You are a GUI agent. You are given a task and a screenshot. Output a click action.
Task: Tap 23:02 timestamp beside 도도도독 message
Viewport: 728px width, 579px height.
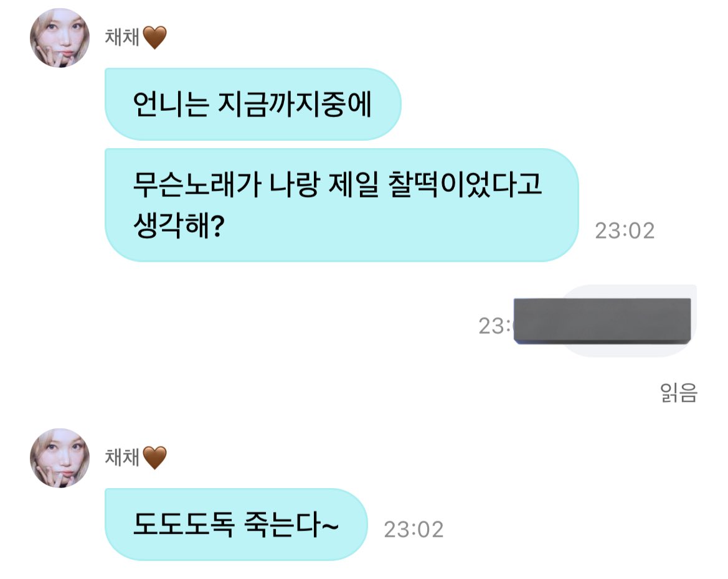414,529
